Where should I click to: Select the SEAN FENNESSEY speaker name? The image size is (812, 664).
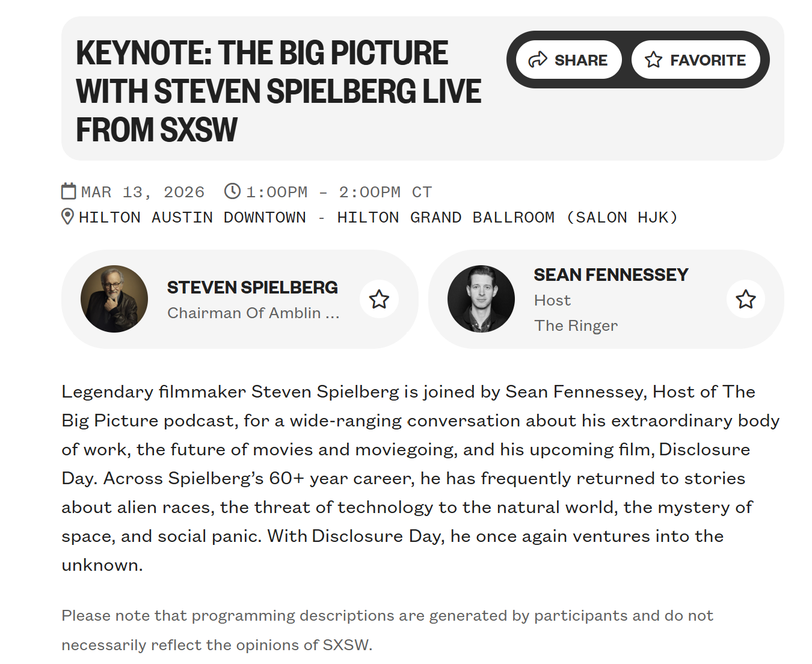[x=611, y=275]
